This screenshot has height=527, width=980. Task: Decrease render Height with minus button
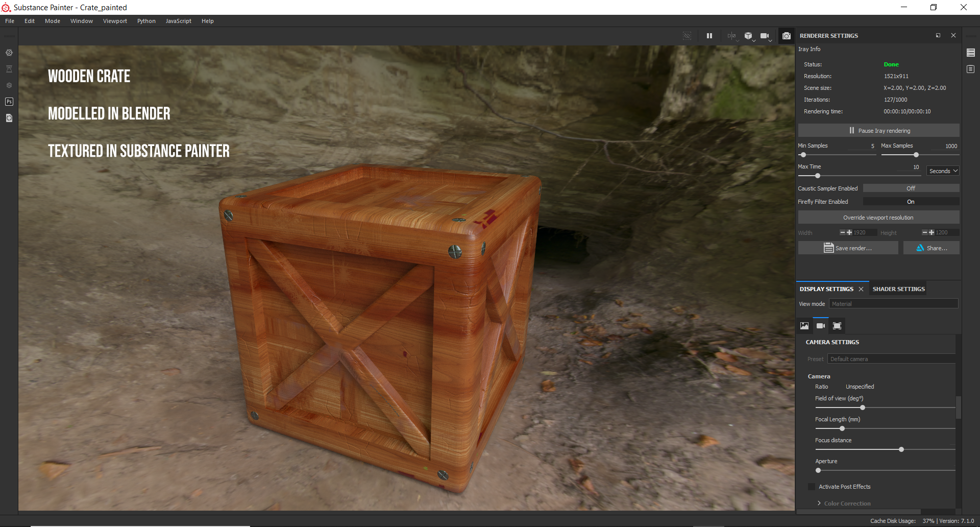pos(925,232)
